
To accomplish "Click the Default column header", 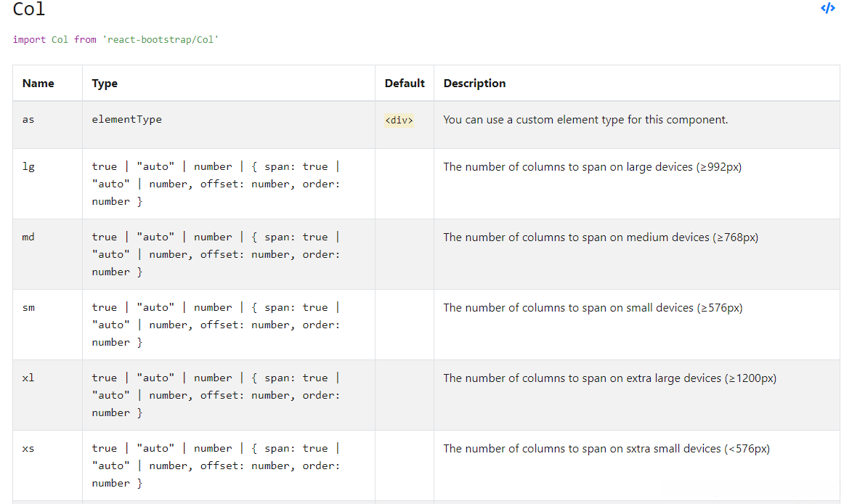I will click(405, 84).
